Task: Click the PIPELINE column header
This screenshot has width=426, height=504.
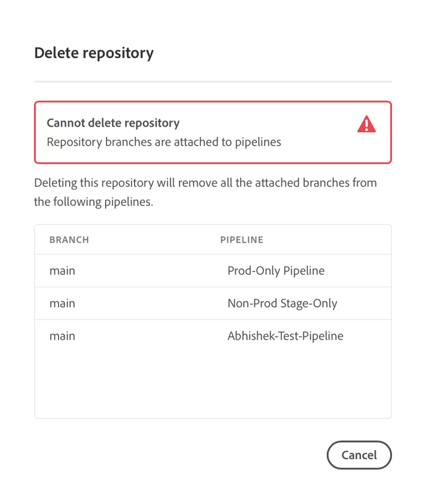Action: [x=241, y=240]
